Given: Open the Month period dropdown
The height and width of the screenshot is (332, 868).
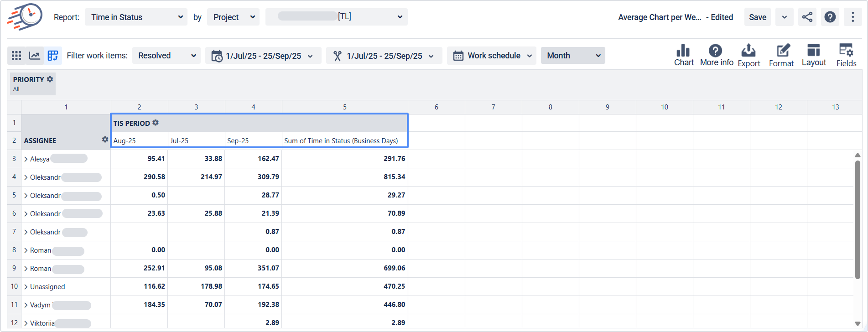Looking at the screenshot, I should point(573,56).
